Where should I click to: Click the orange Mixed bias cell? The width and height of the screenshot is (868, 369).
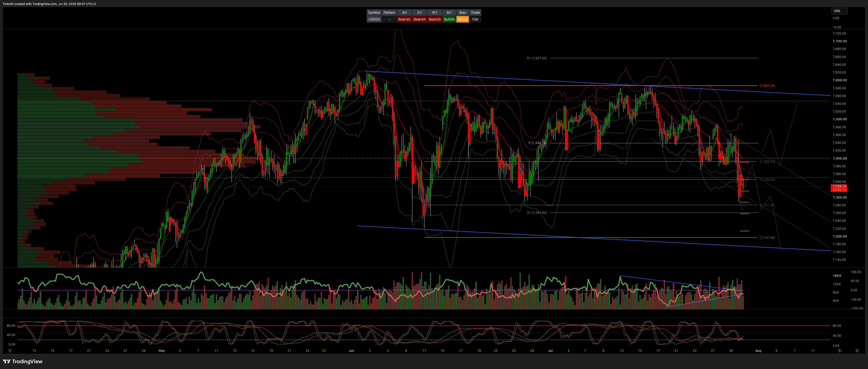[462, 19]
